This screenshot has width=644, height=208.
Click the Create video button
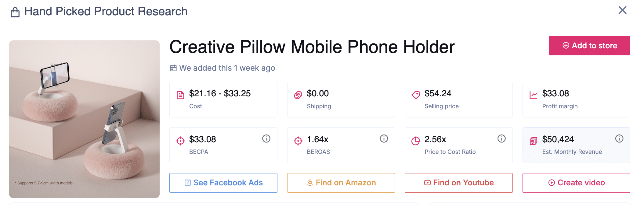[x=576, y=183]
